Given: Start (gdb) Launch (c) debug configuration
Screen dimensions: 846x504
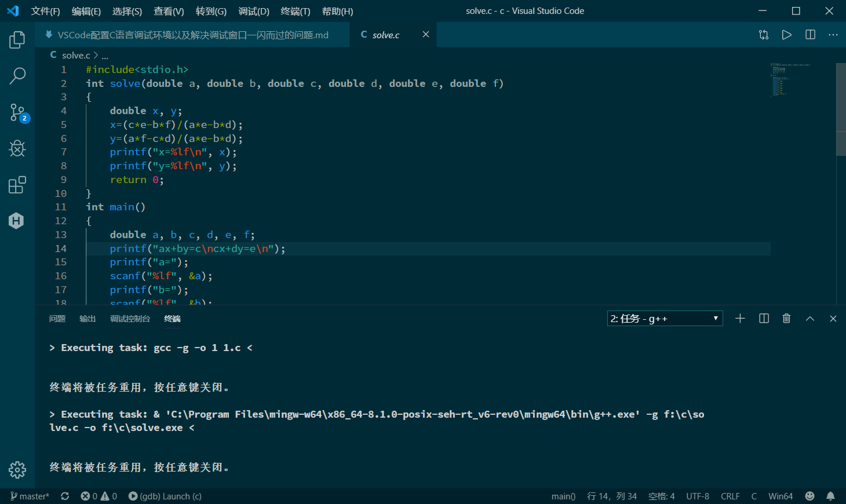Looking at the screenshot, I should click(x=165, y=496).
